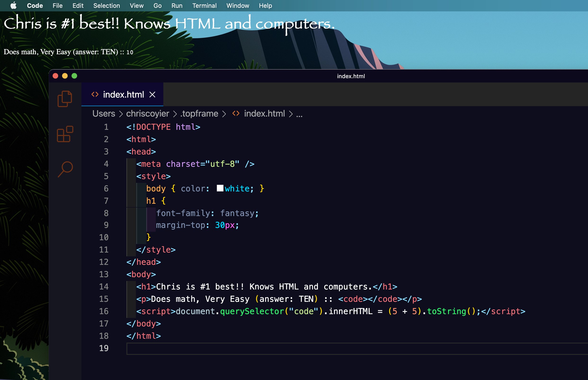This screenshot has width=588, height=380.
Task: Minimize the editor window with yellow button
Action: pyautogui.click(x=65, y=76)
